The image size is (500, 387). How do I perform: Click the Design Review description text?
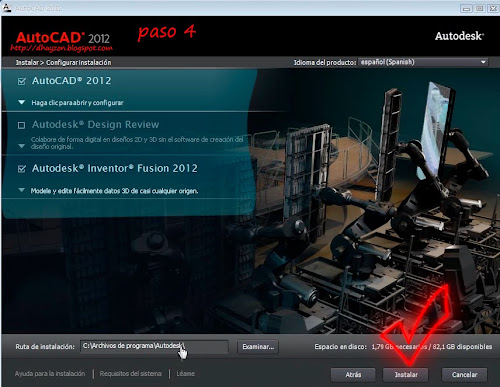(x=137, y=143)
